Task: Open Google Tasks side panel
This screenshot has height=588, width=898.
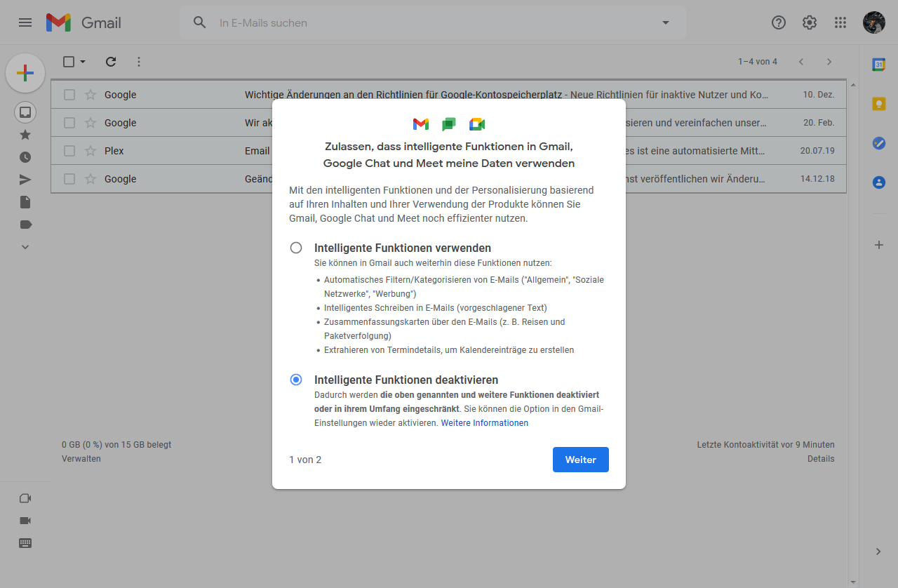Action: (x=878, y=143)
